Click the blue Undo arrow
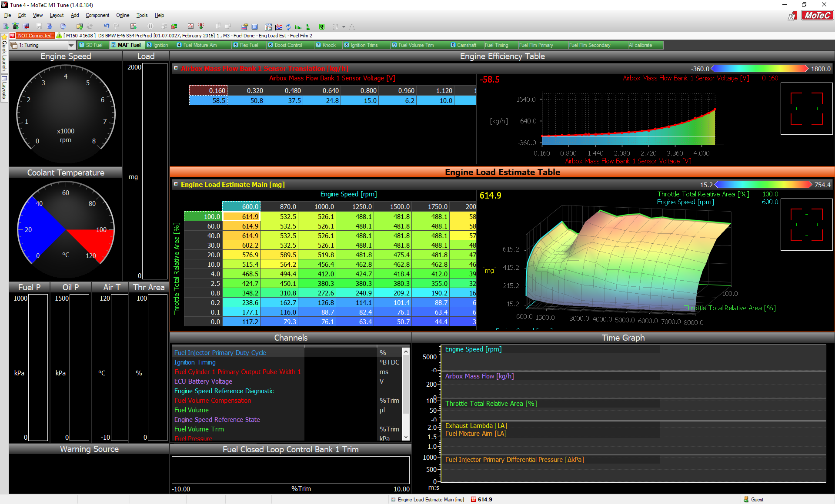Viewport: 835px width, 504px height. click(107, 27)
